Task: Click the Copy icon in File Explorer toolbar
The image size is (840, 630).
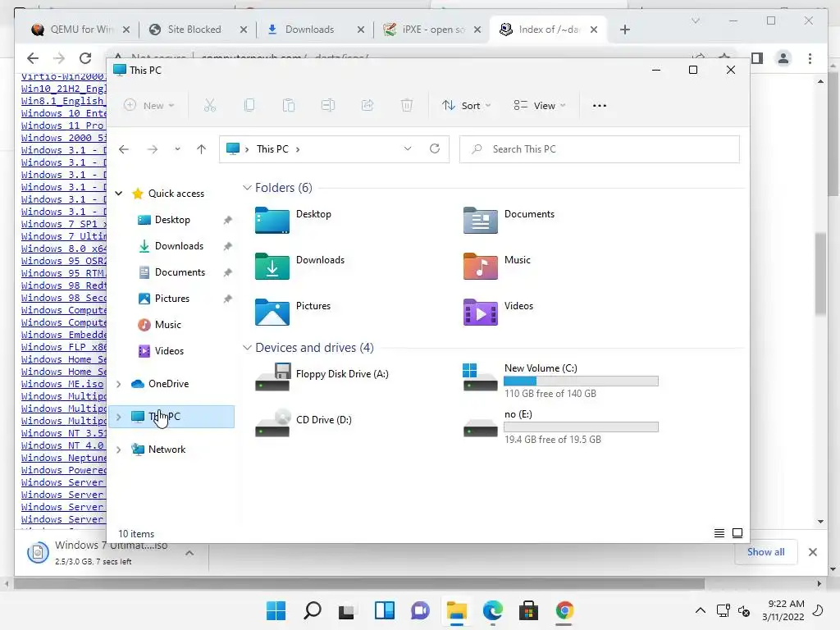Action: [x=249, y=106]
